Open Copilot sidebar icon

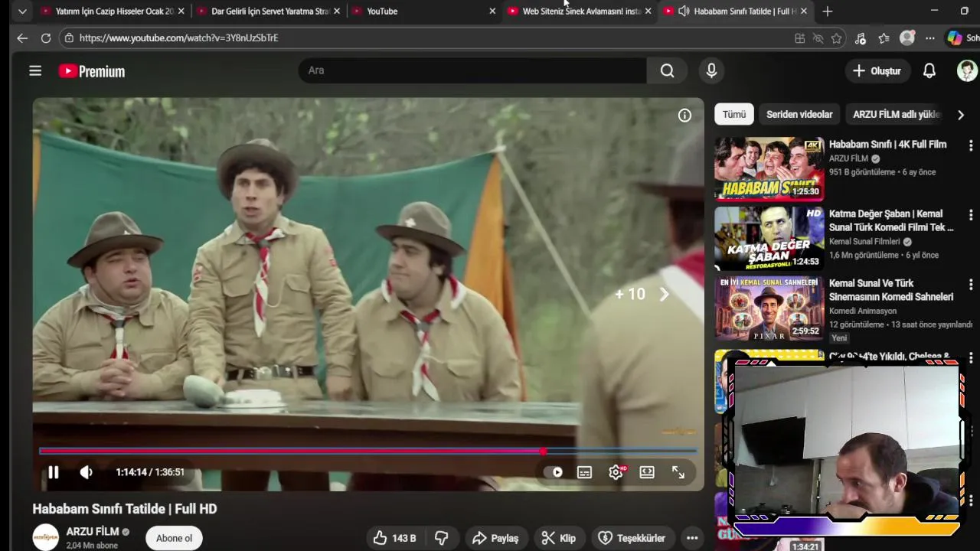[x=955, y=37]
